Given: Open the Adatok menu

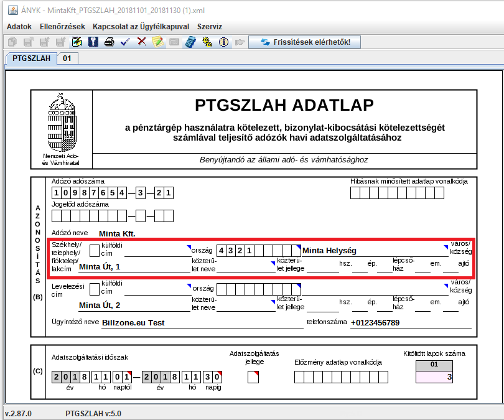Looking at the screenshot, I should (x=19, y=27).
